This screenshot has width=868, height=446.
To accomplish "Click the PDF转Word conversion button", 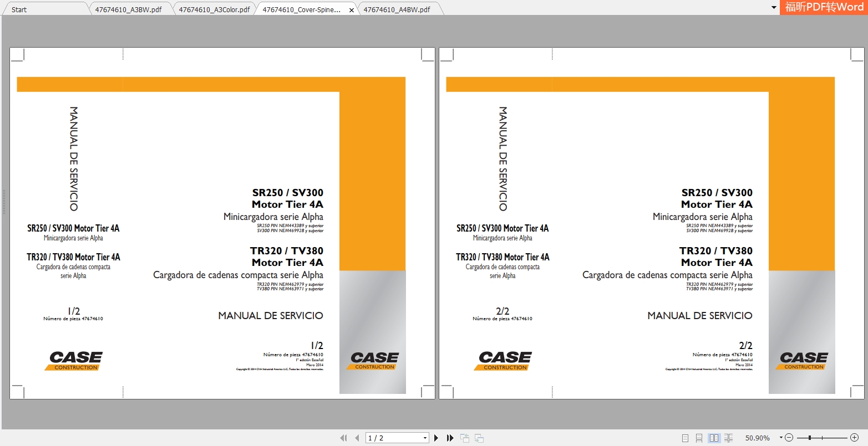I will (x=824, y=7).
